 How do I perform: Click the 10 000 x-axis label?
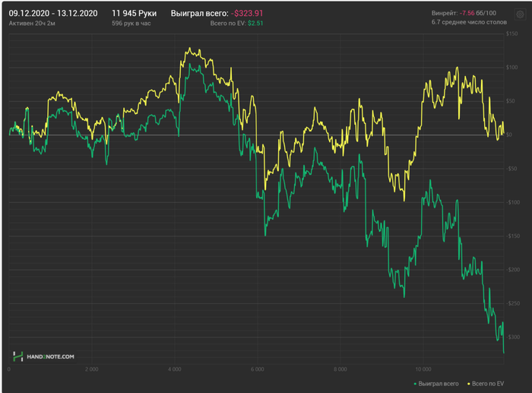[x=423, y=369]
